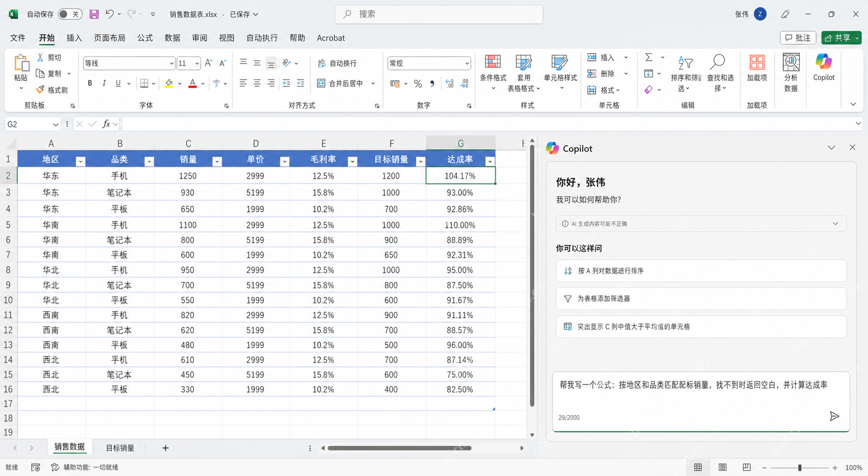
Task: Switch to the 插入 ribbon tab
Action: (74, 38)
